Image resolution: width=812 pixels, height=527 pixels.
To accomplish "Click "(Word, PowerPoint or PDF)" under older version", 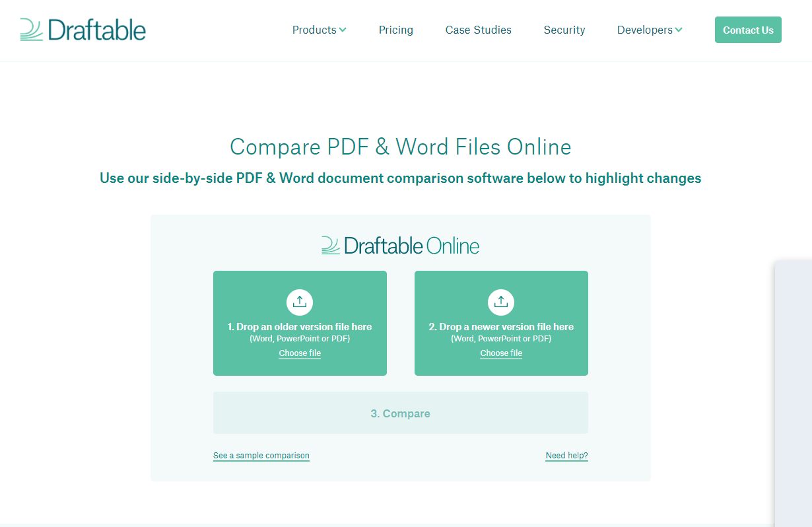I will (300, 339).
